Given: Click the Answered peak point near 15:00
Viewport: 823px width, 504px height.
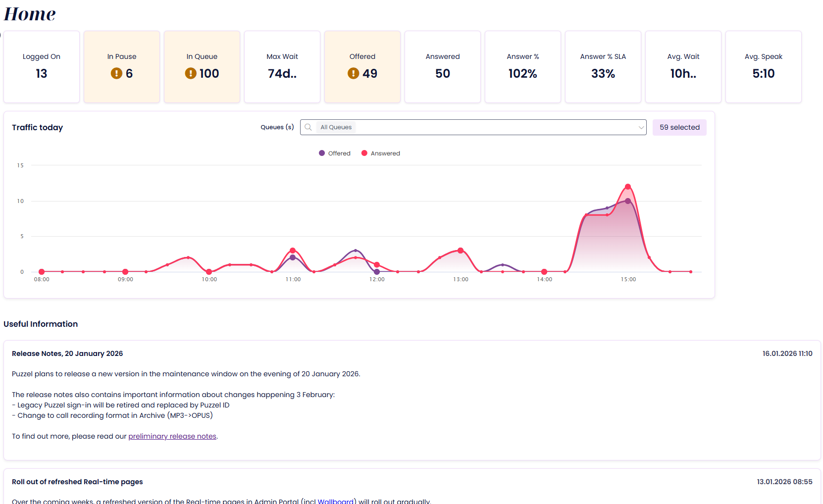Looking at the screenshot, I should 628,187.
